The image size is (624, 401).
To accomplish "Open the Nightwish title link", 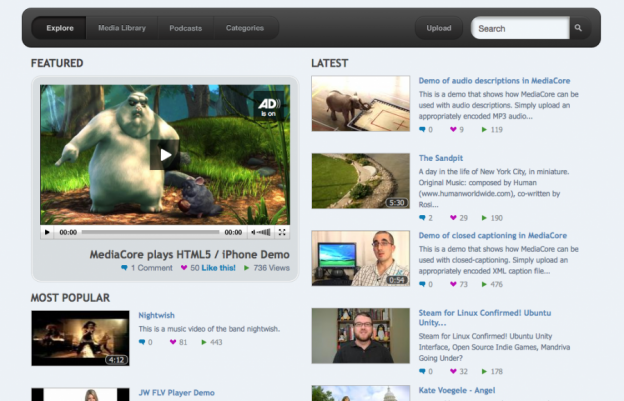I will coord(156,315).
